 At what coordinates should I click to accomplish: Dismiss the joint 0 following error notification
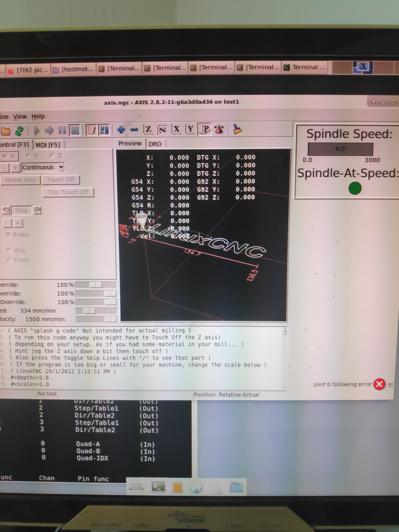click(x=390, y=384)
